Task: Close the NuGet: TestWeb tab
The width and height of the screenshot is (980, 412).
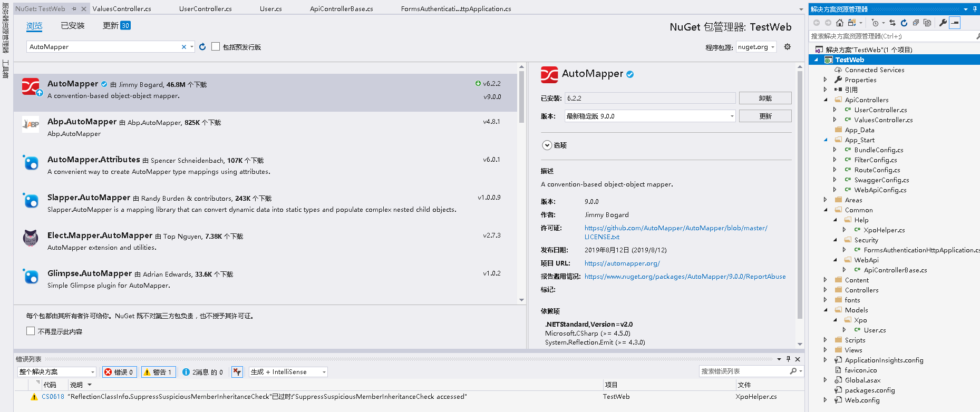Action: (x=83, y=9)
